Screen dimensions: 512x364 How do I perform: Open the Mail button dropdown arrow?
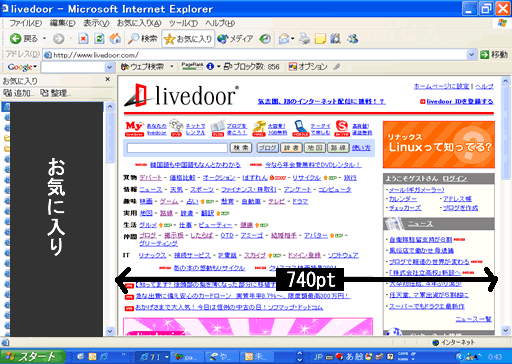tap(293, 39)
